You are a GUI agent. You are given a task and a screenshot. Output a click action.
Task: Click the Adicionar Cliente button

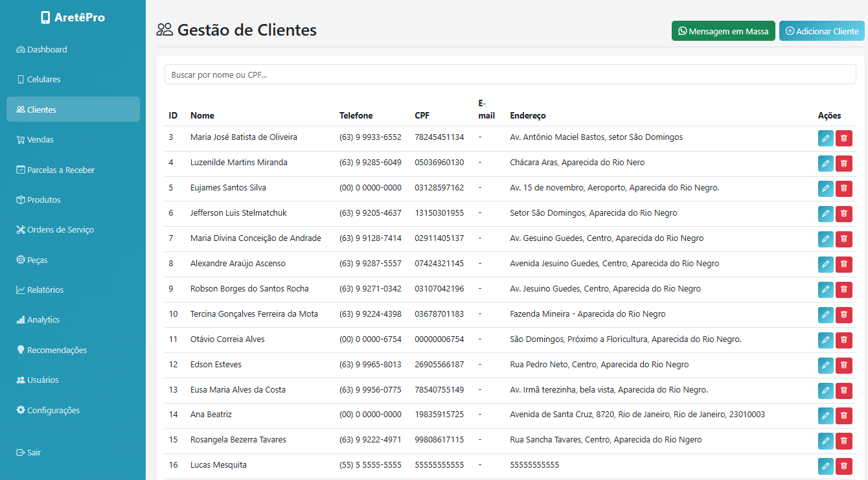821,30
